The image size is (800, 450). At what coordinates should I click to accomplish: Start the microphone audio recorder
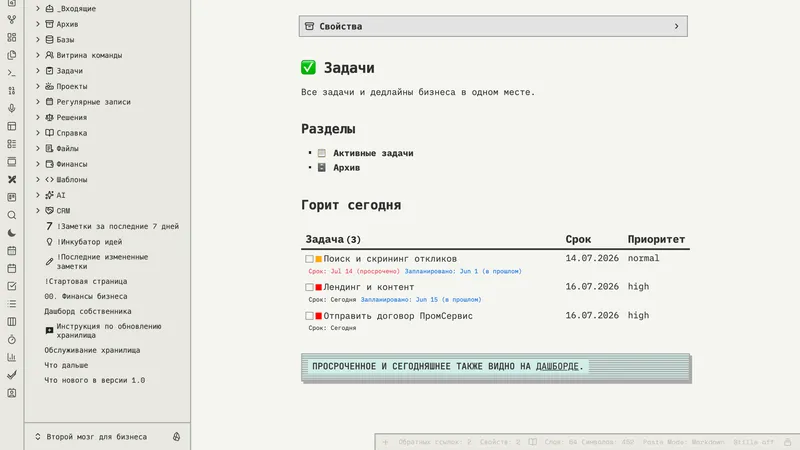click(x=12, y=108)
